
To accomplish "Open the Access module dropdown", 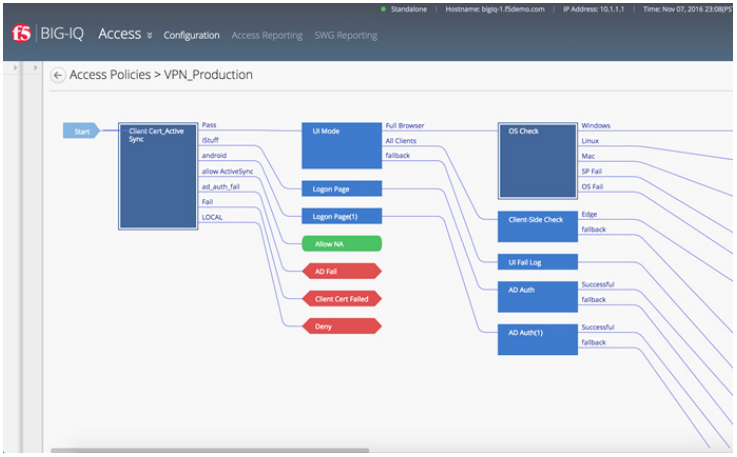I will point(125,34).
